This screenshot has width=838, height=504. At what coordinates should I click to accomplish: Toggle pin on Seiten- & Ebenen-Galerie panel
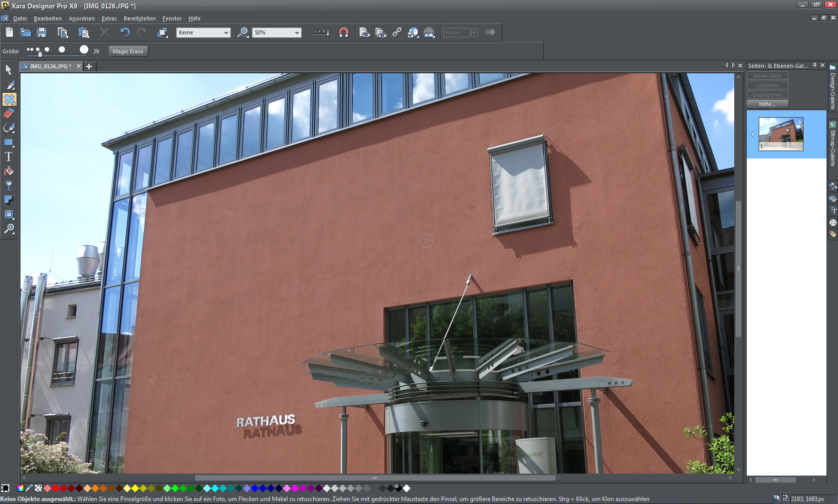815,65
